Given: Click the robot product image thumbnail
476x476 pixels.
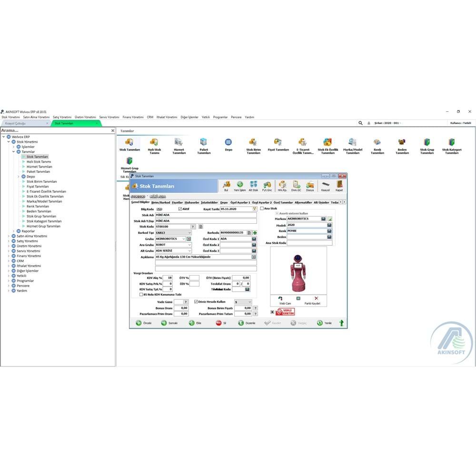Looking at the screenshot, I should 299,275.
